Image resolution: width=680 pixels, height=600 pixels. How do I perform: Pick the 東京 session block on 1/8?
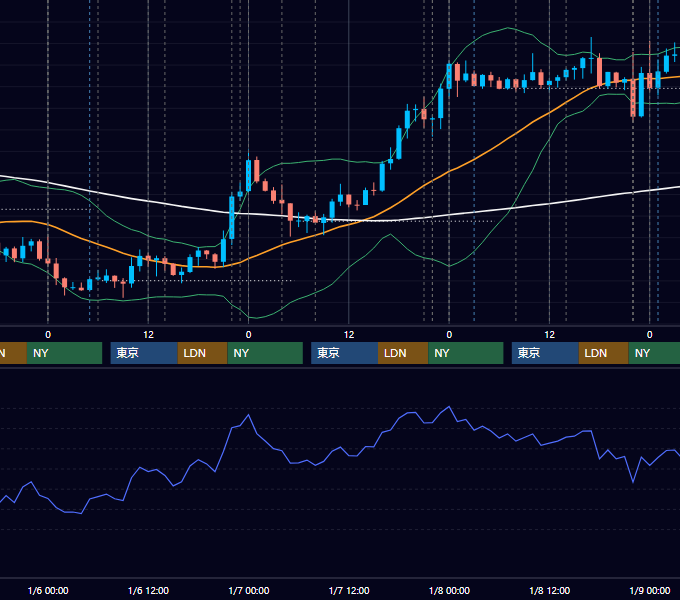pos(545,353)
